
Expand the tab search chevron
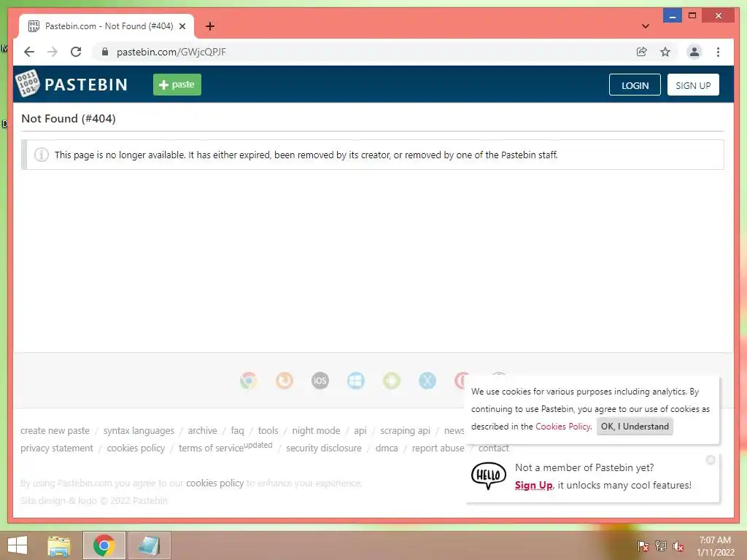646,26
